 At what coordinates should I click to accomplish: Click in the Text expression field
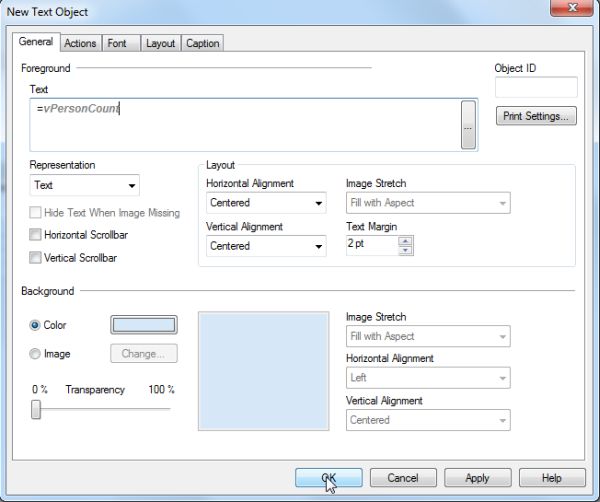pos(245,125)
